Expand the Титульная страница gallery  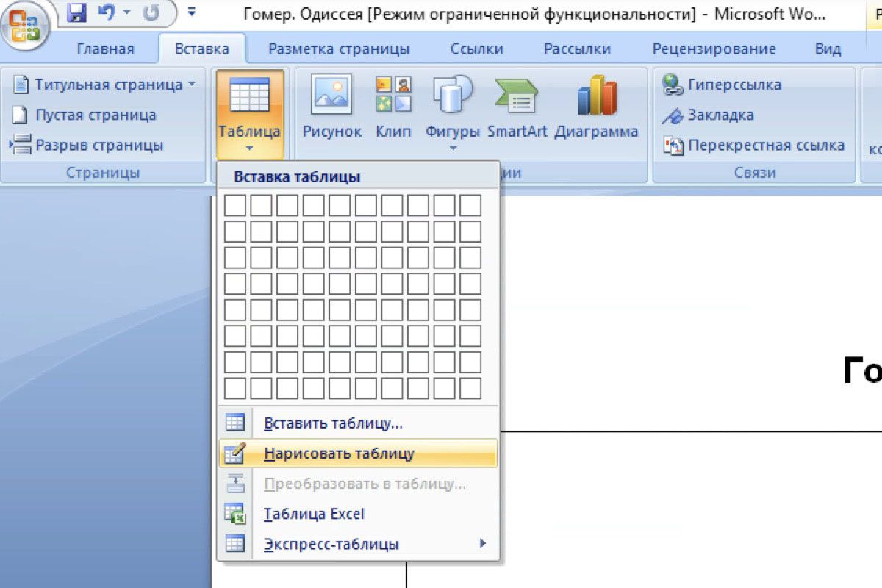coord(104,85)
